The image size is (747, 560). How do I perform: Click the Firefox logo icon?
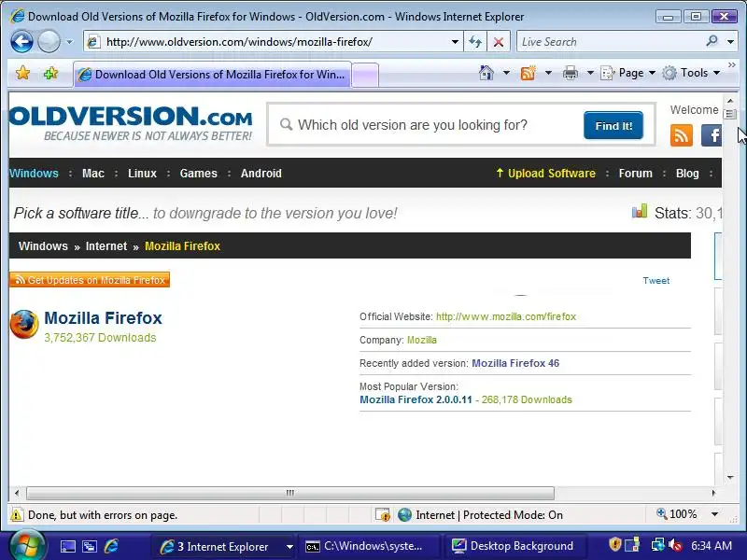click(x=24, y=324)
